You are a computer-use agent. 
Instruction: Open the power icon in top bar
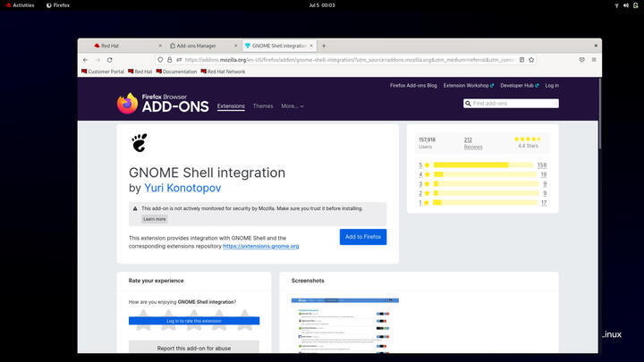635,5
